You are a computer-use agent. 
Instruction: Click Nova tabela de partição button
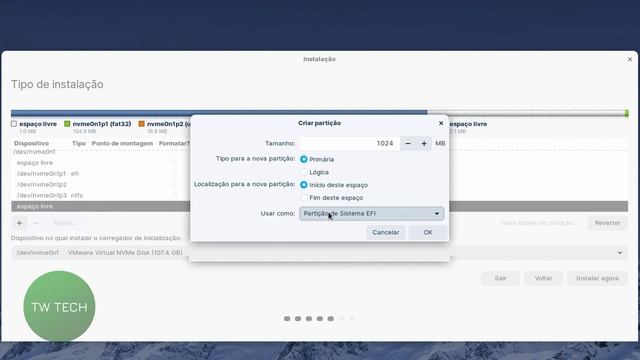tap(539, 223)
